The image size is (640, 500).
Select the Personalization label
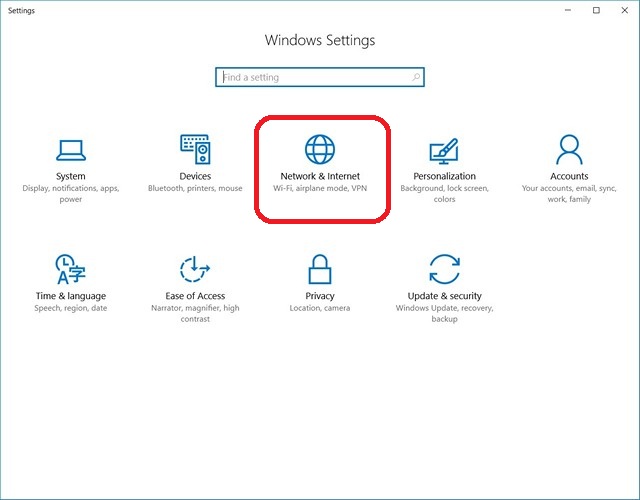click(444, 176)
